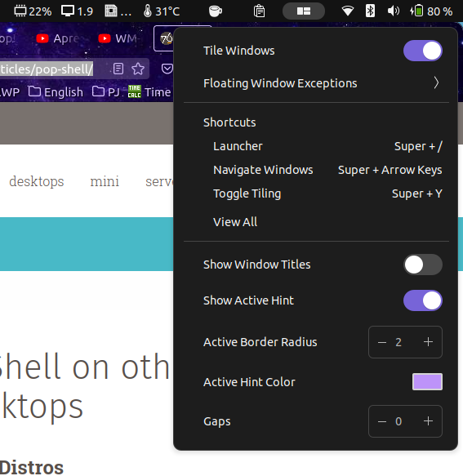Viewport: 463px width, 476px height.
Task: Open the Active Hint Color swatch
Action: coord(427,382)
